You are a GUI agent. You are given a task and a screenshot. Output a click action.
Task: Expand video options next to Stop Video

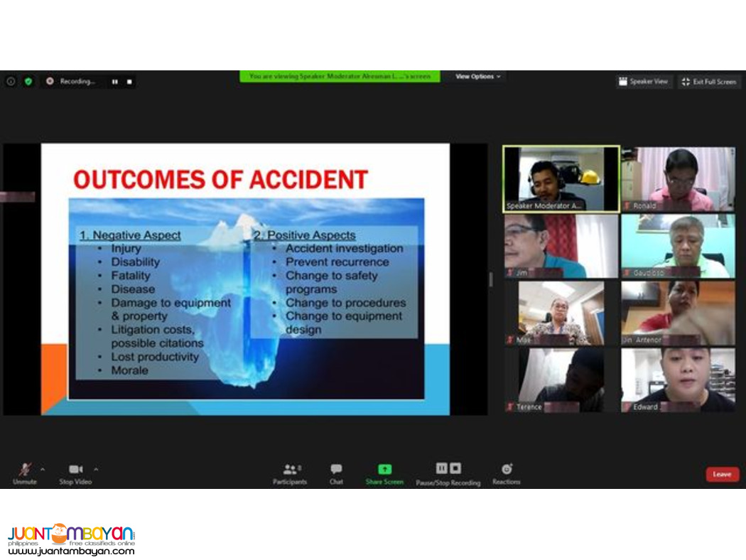pos(94,470)
